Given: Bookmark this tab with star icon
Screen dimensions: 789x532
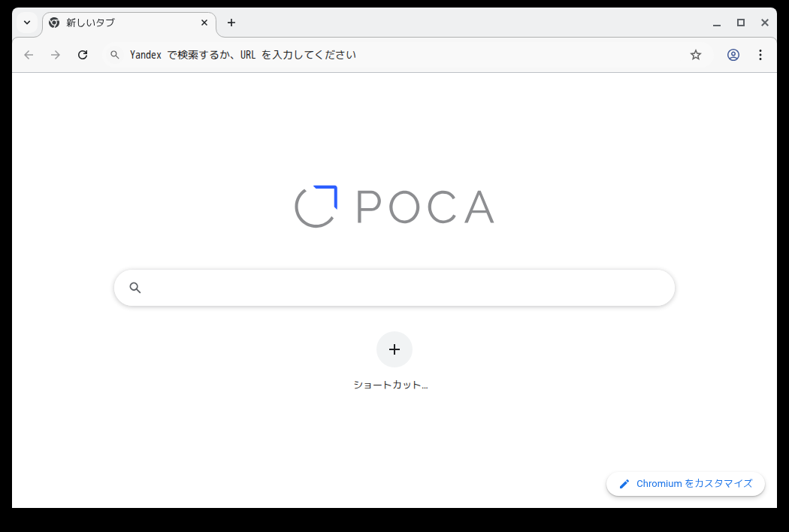Looking at the screenshot, I should click(696, 55).
